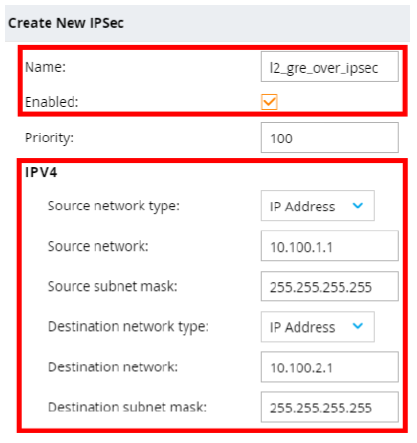417x443 pixels.
Task: Click the "Name:" label text
Action: point(45,67)
